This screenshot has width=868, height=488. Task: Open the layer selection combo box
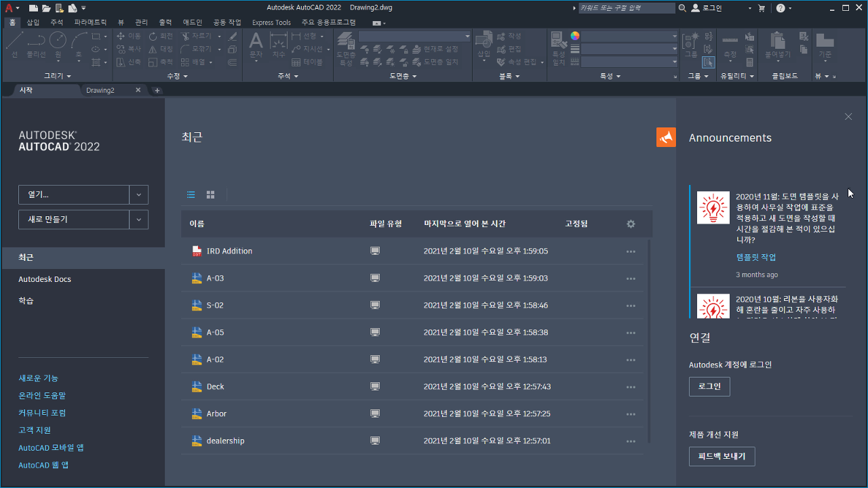(414, 36)
